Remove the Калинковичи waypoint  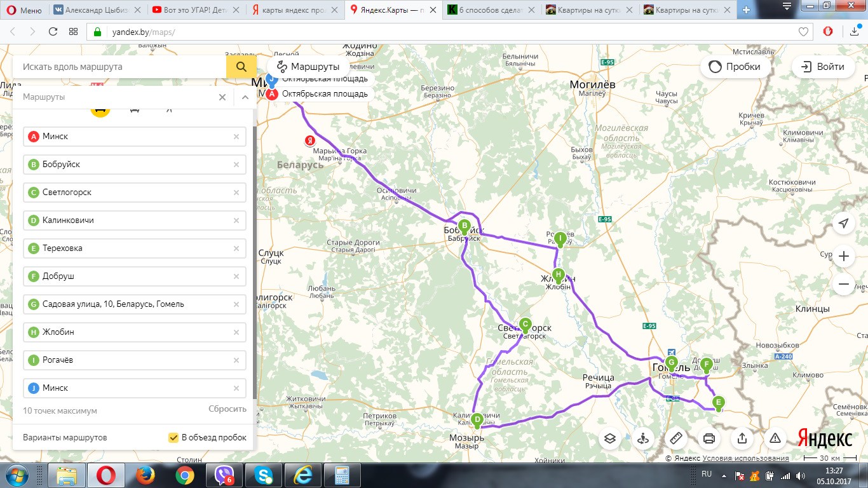(236, 220)
